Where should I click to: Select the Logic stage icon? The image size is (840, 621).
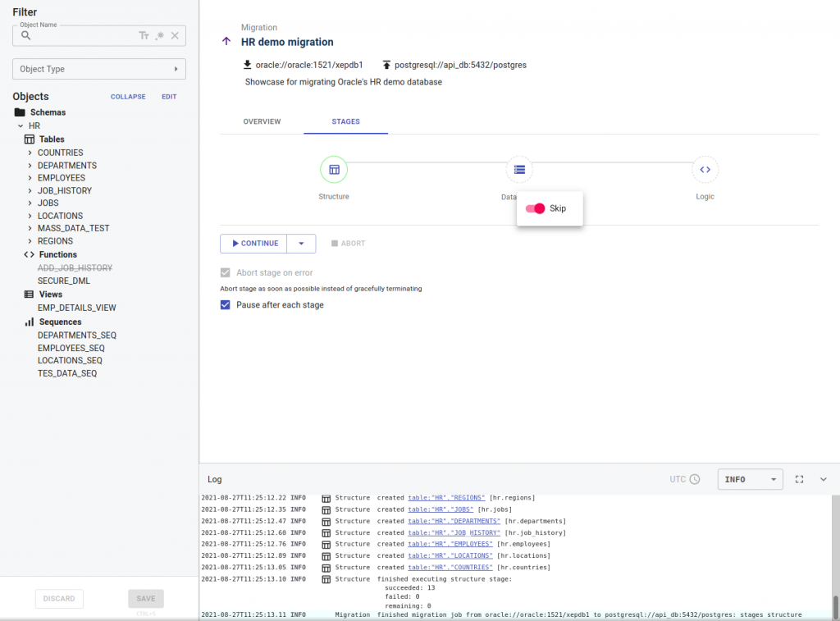(x=705, y=169)
